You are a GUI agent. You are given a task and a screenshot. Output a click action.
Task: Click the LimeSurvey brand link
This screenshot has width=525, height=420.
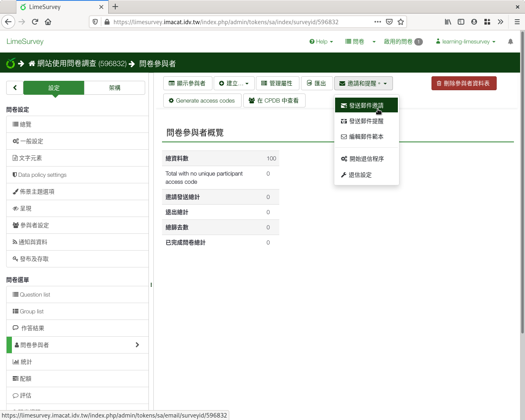coord(25,41)
